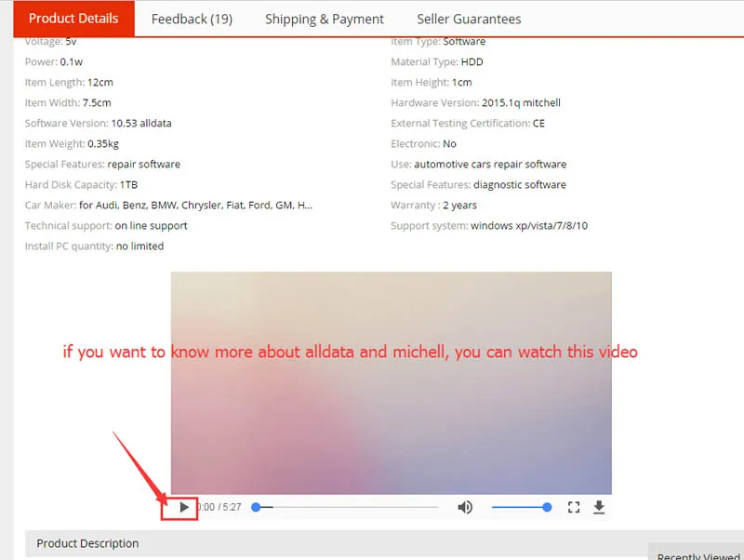Select the '2015.1q mitchell' hardware version text

pyautogui.click(x=521, y=103)
